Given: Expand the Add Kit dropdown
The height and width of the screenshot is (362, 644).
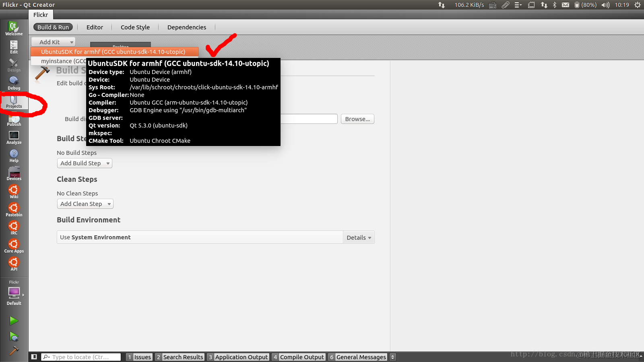Looking at the screenshot, I should [53, 42].
